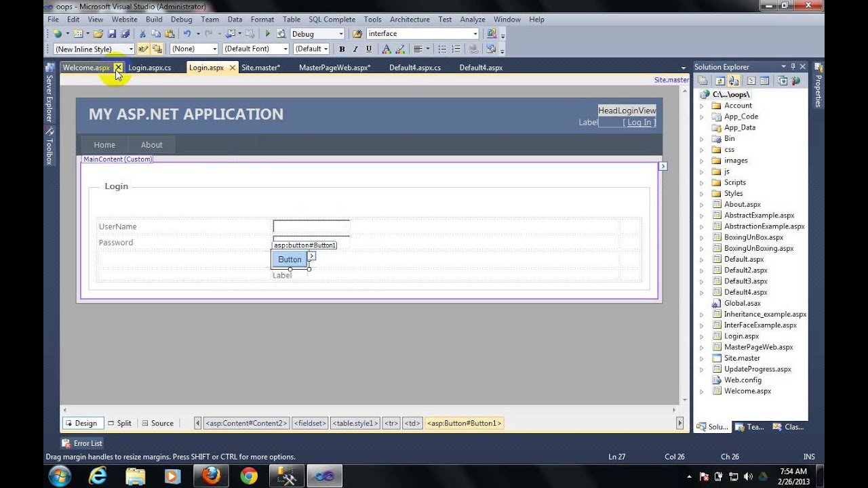Click the Foreground Color icon
The width and height of the screenshot is (868, 488).
(386, 49)
